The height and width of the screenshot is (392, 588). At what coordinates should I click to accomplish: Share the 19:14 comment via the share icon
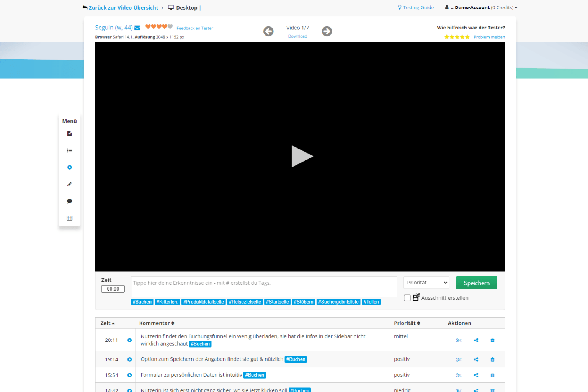(x=475, y=359)
